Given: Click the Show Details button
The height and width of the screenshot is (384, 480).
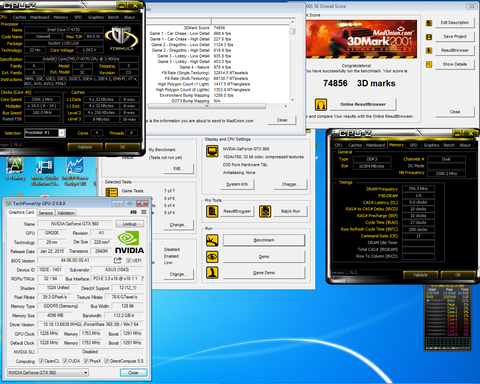Looking at the screenshot, I should 455,64.
